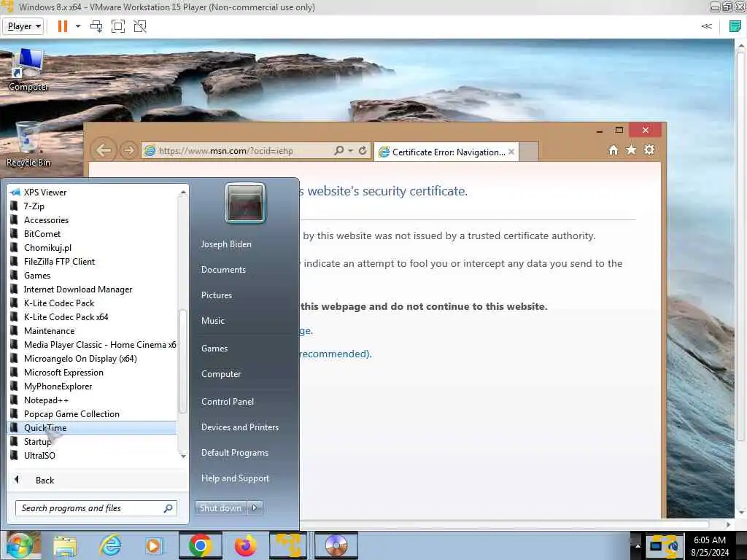Open the VMware power options dropdown arrow
Image resolution: width=747 pixels, height=560 pixels.
[78, 26]
